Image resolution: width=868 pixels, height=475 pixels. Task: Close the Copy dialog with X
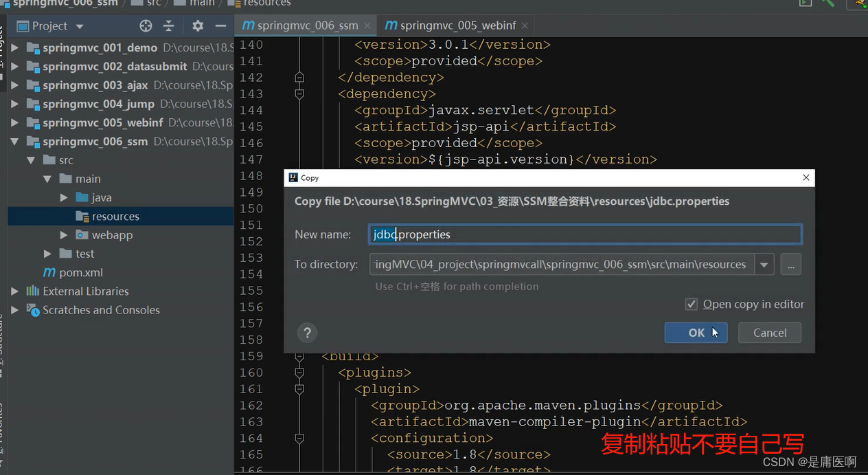tap(806, 177)
